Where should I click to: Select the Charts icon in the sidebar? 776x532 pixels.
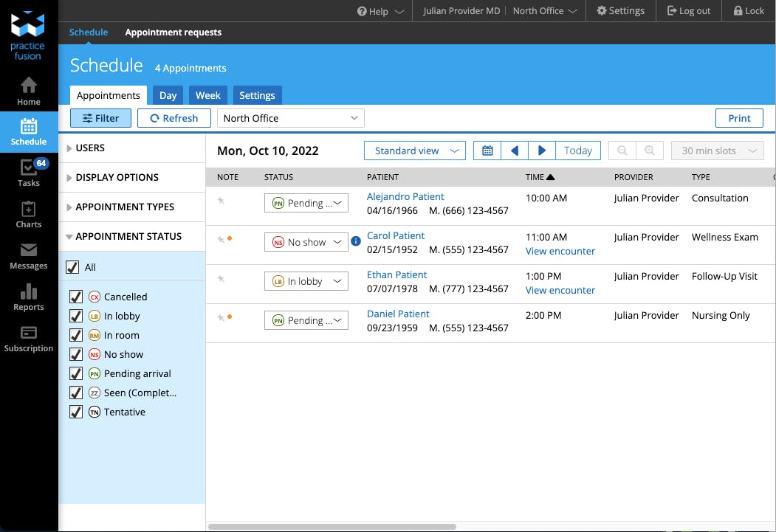tap(29, 213)
